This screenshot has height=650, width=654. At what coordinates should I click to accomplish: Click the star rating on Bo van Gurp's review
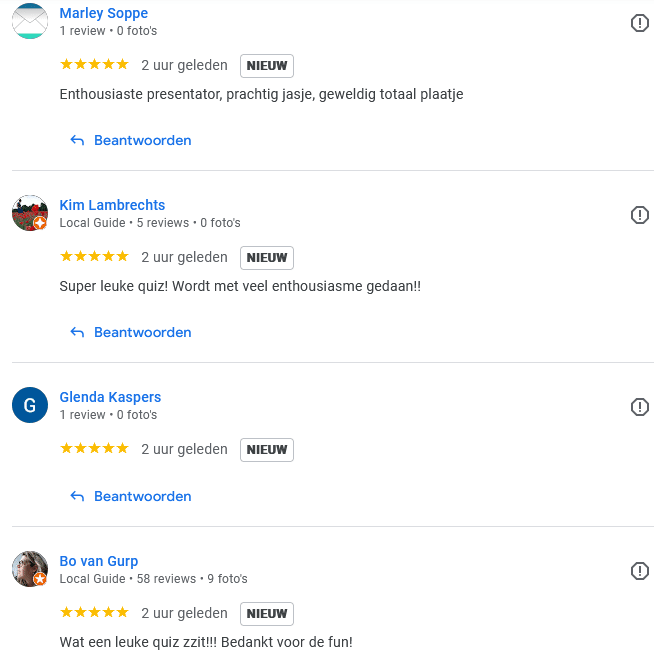click(x=94, y=612)
